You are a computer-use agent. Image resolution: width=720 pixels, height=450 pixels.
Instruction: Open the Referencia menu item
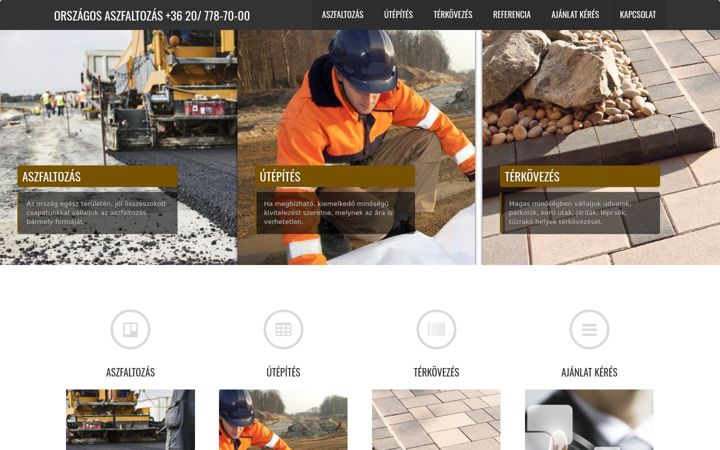click(x=512, y=15)
